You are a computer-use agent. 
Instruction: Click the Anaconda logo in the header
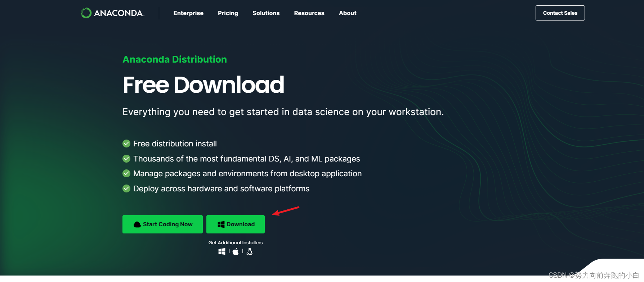pyautogui.click(x=112, y=13)
